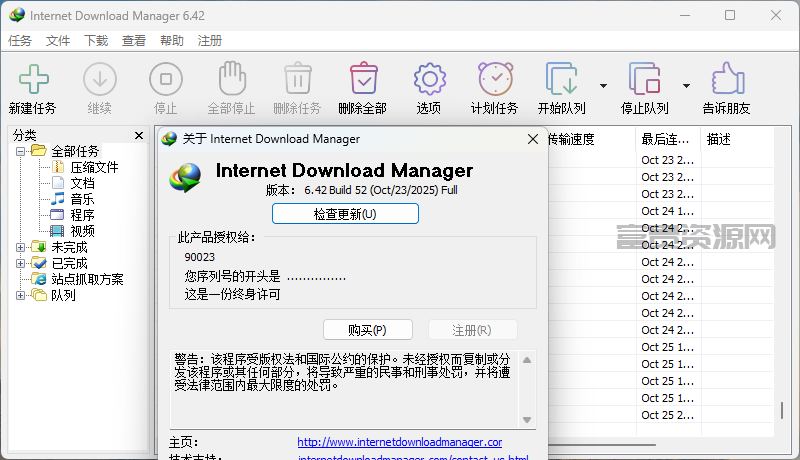The image size is (800, 460).
Task: Open the internetdownloadmanager homepage link
Action: [399, 442]
